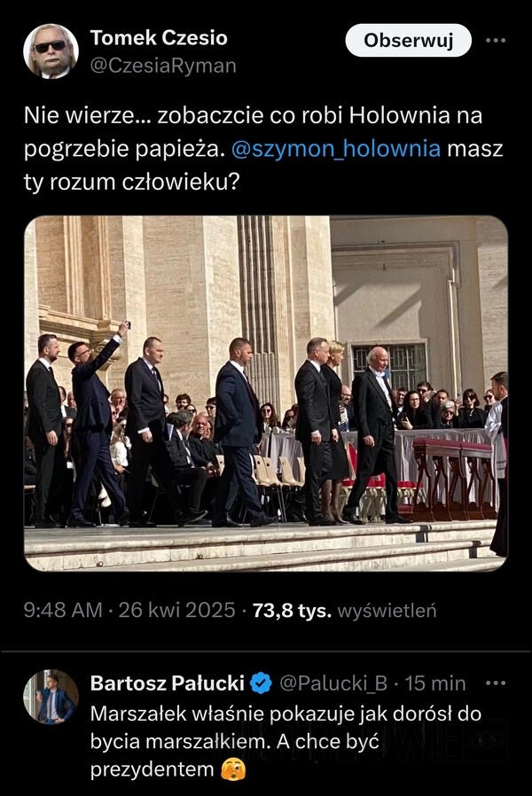Click the wyświetleń label beside the view count
This screenshot has width=532, height=796.
coord(387,610)
